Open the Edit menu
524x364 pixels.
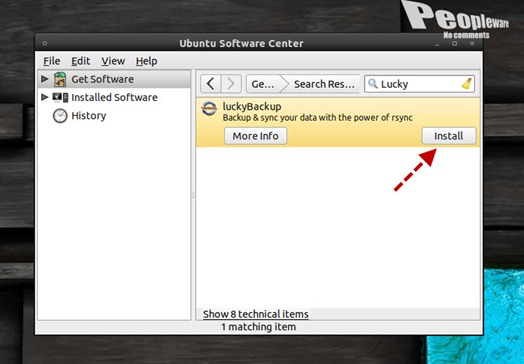[x=81, y=61]
